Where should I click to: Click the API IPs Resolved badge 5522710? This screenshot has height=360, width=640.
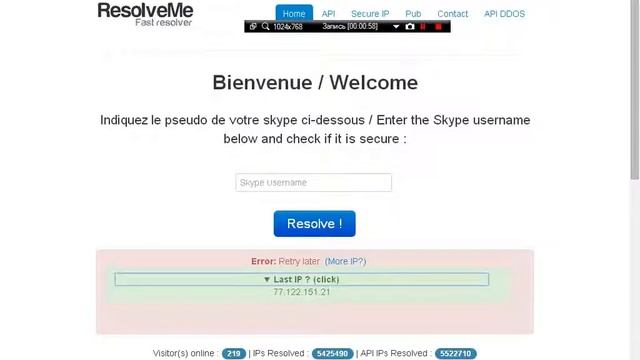click(x=456, y=353)
